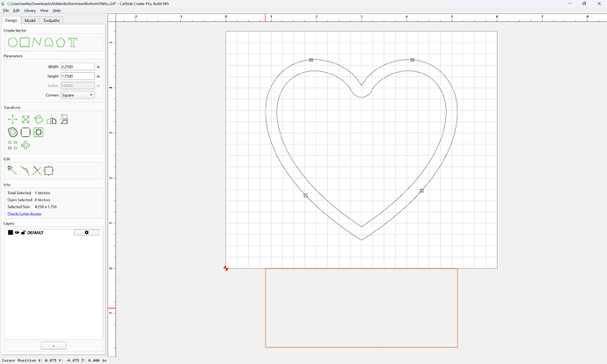Use the Rotate transform tool
This screenshot has width=607, height=364.
point(39,120)
